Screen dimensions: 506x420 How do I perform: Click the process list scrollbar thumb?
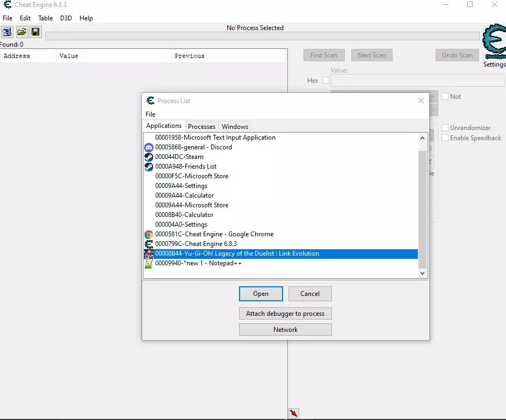[422, 209]
